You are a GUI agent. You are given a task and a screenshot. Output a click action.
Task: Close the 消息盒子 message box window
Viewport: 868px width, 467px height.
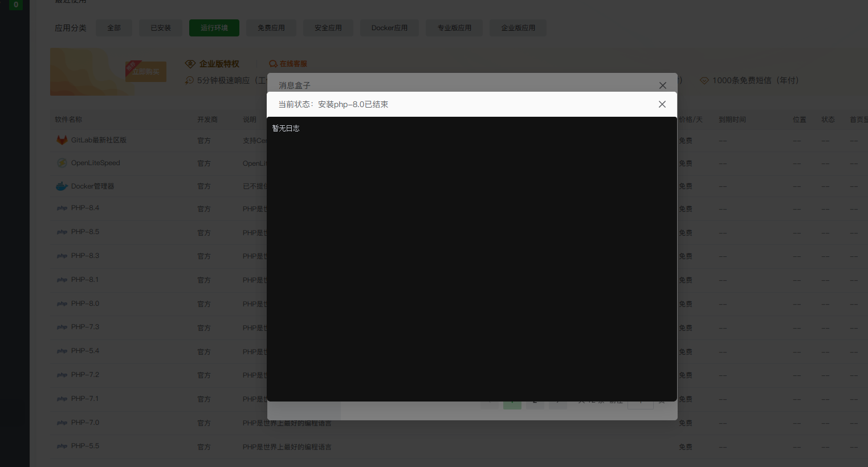662,85
